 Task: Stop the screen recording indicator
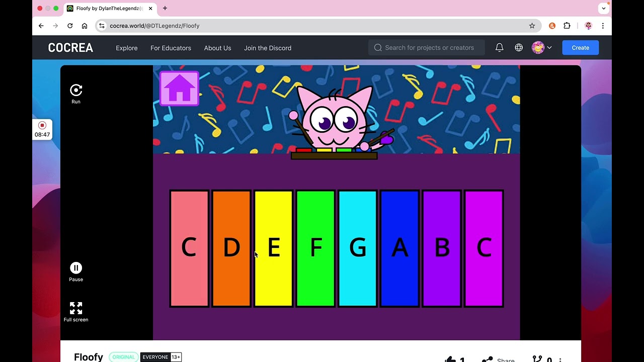point(42,125)
